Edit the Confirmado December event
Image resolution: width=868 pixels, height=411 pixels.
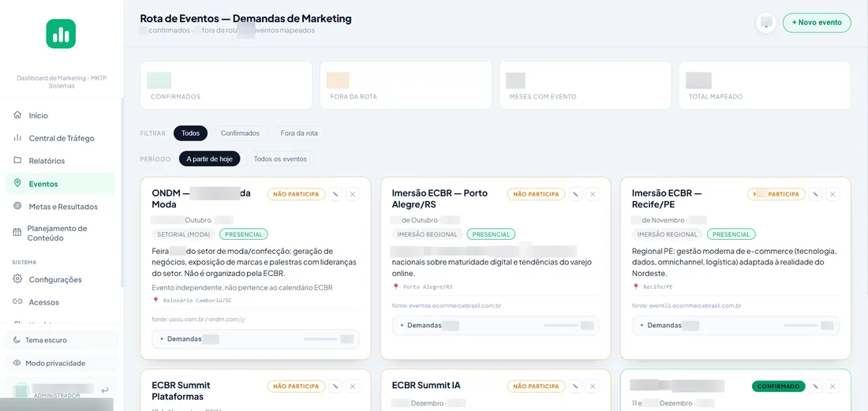[815, 386]
